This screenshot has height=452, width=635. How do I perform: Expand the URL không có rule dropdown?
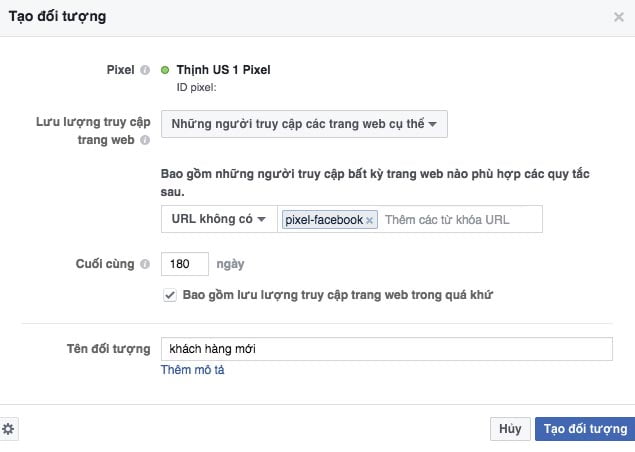click(x=219, y=219)
